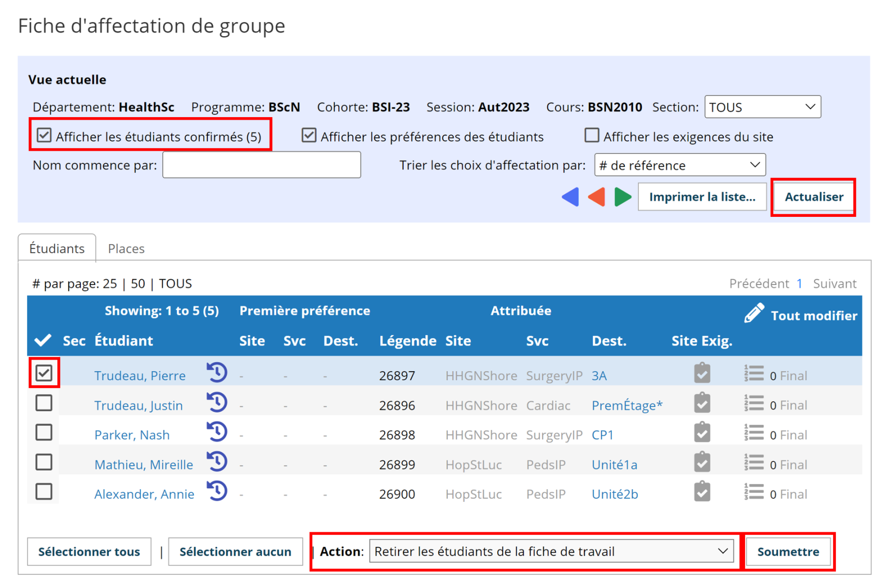
Task: Open history icon for Trudeau, Pierre
Action: tap(217, 373)
